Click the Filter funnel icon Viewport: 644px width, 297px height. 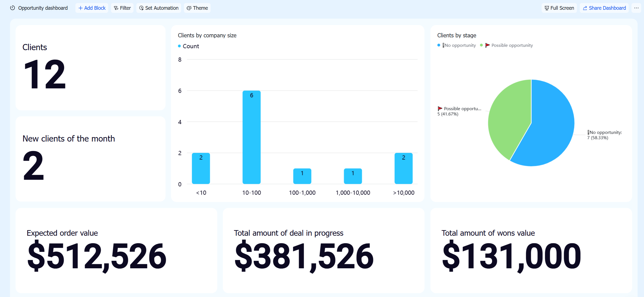(x=116, y=8)
